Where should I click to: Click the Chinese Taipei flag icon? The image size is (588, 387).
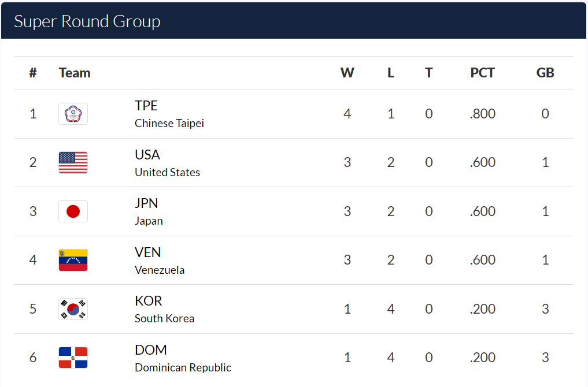click(73, 114)
